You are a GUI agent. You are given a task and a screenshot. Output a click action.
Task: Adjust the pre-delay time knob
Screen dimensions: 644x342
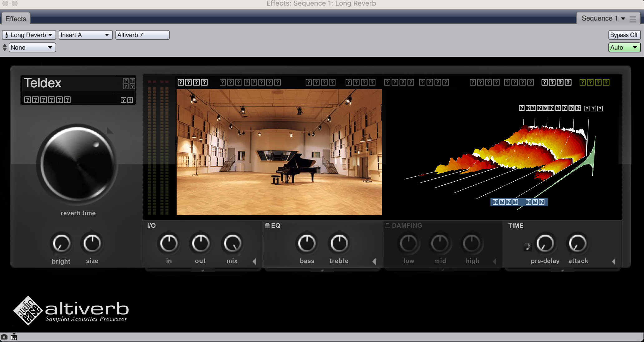pyautogui.click(x=545, y=245)
